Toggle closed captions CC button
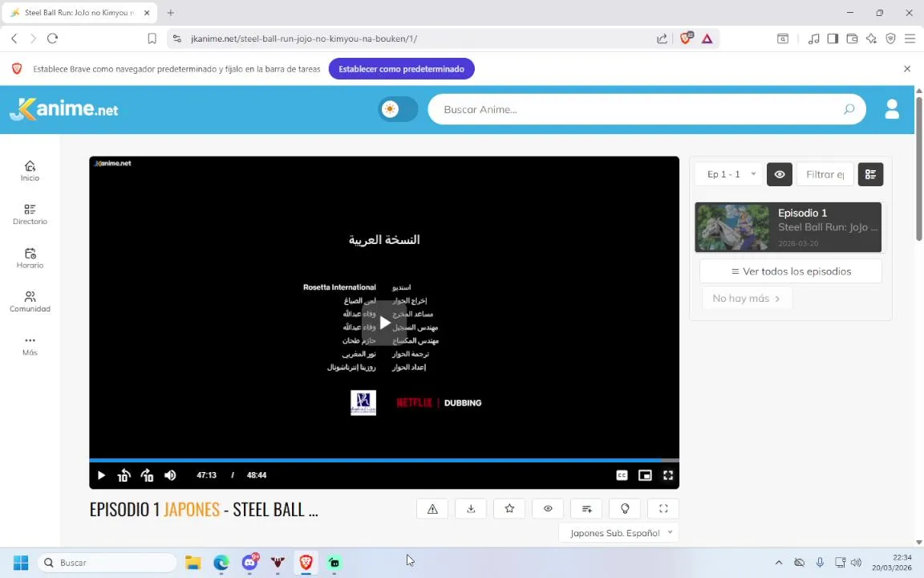The height and width of the screenshot is (578, 924). coord(622,475)
